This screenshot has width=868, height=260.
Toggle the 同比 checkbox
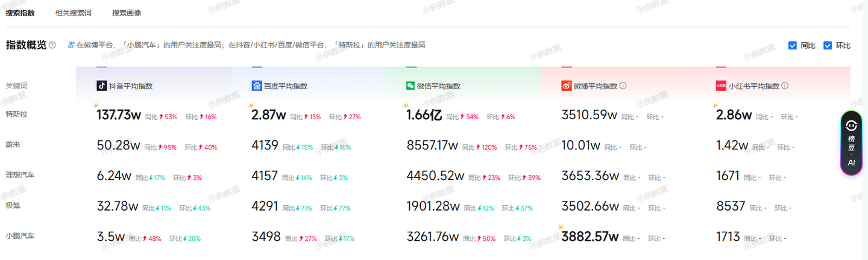click(793, 45)
